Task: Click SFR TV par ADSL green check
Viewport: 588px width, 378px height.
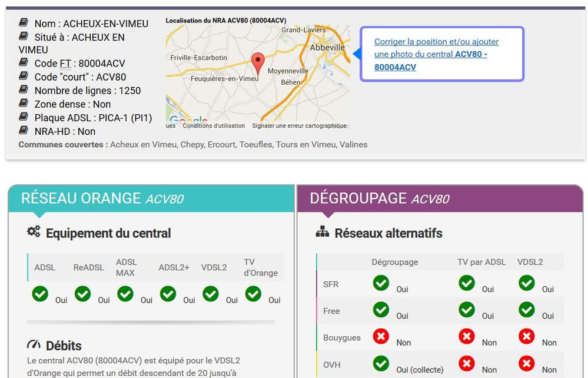Action: 467,283
